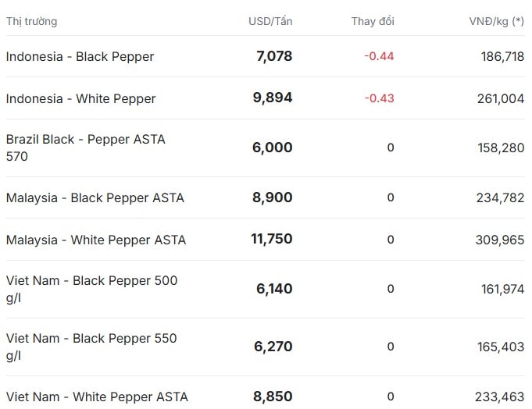Click the 233,463 VNĐ/kg value
532x409 pixels.
(x=499, y=397)
